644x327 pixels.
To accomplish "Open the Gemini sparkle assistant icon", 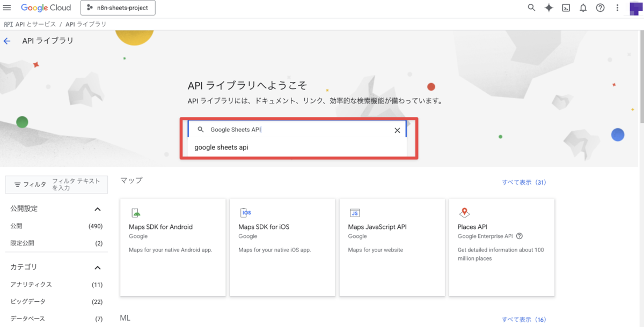I will (548, 8).
